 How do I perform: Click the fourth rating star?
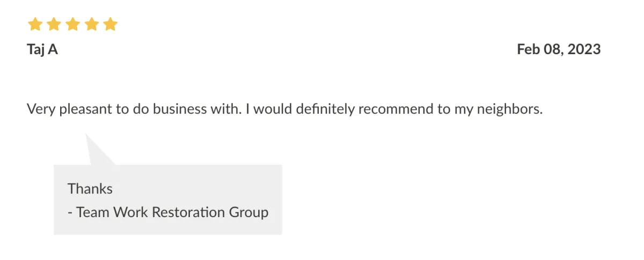pyautogui.click(x=91, y=25)
